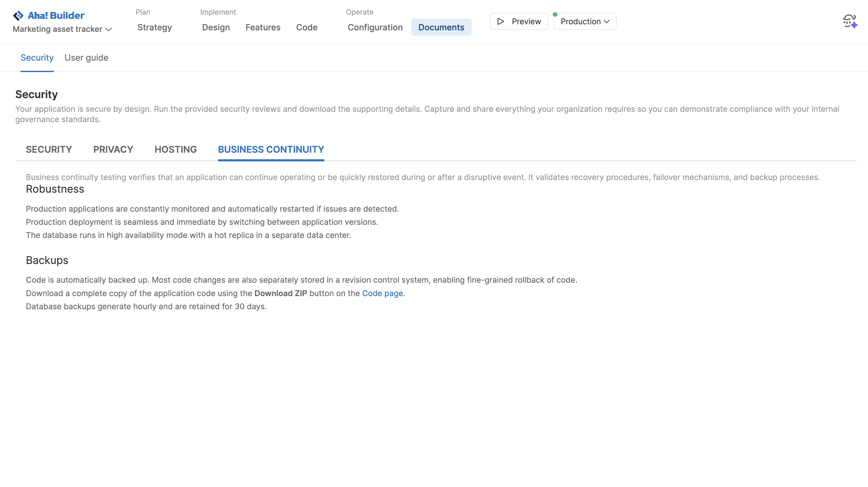Click the Preview play triangle icon
This screenshot has width=868, height=487.
coord(501,21)
